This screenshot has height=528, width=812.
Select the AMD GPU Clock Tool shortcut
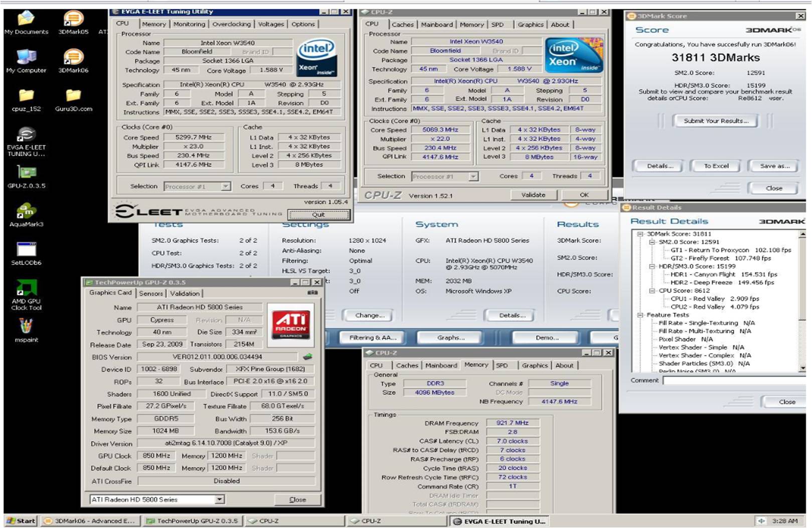(x=26, y=296)
